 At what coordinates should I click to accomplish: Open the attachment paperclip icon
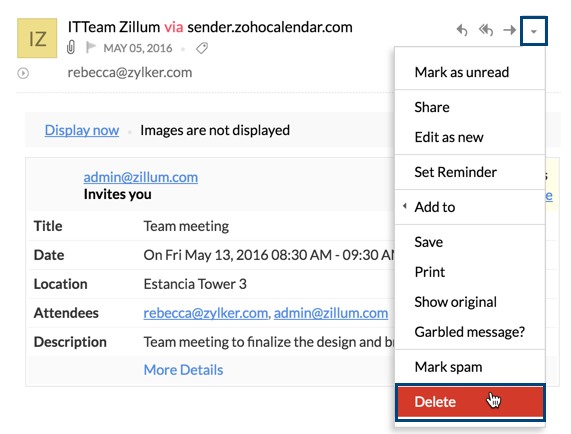[71, 48]
